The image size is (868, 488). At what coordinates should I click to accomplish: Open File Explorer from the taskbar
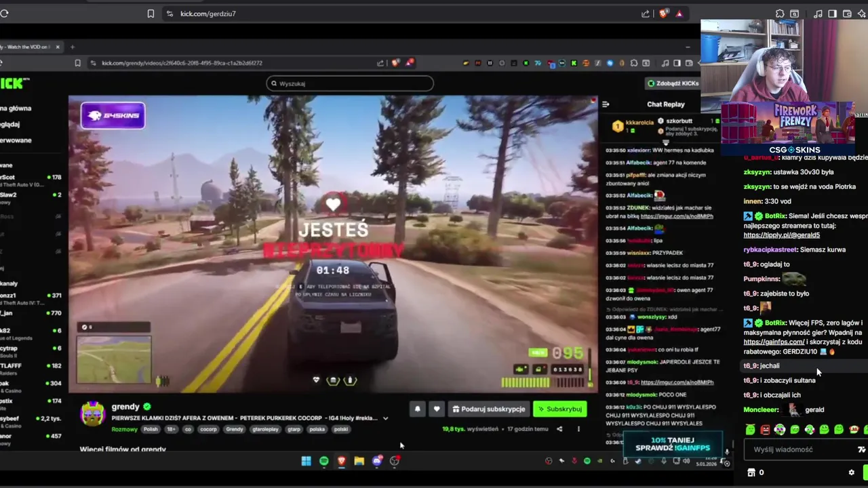pyautogui.click(x=359, y=461)
